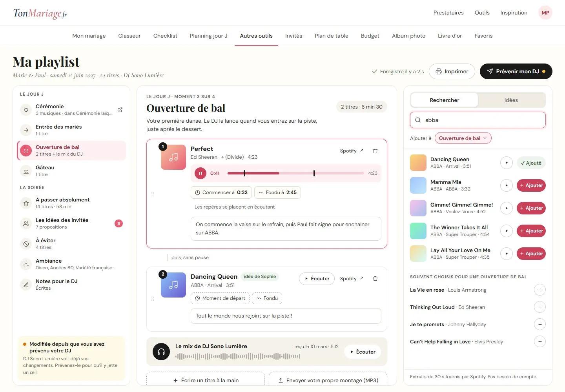Open the MP user avatar
This screenshot has height=392, width=565.
pos(545,13)
